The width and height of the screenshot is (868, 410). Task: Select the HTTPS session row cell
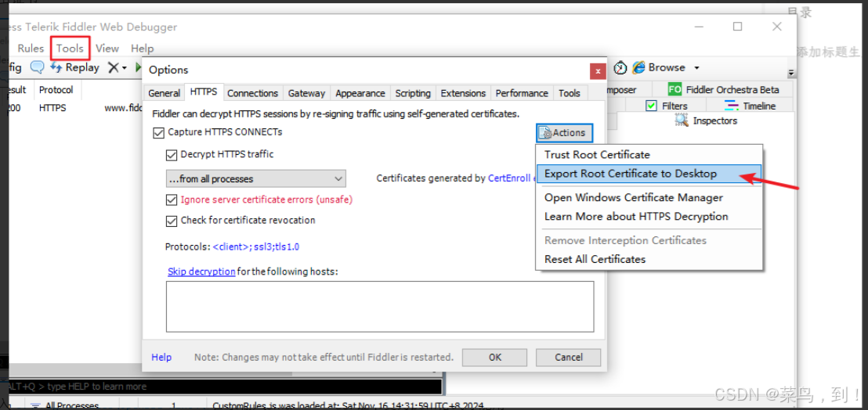coord(52,108)
